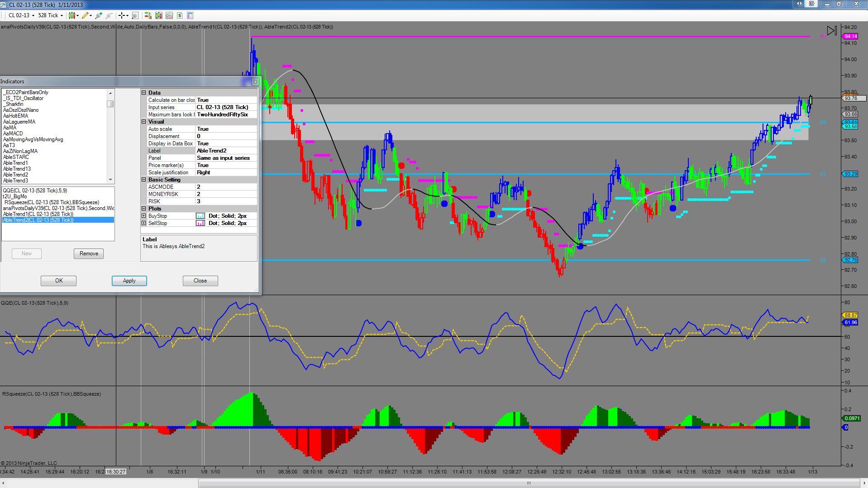Edit the ASCMODE value field
Viewport: 868px width, 488px height.
(x=226, y=187)
